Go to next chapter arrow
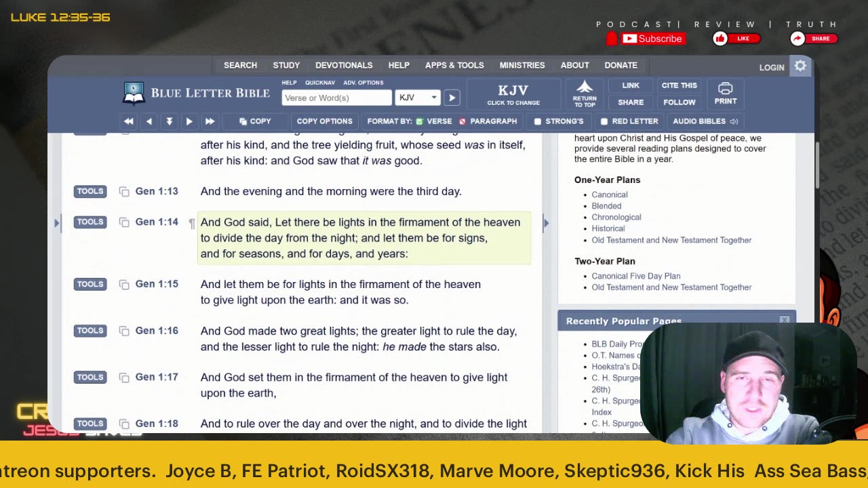Viewport: 868px width, 488px height. point(189,121)
